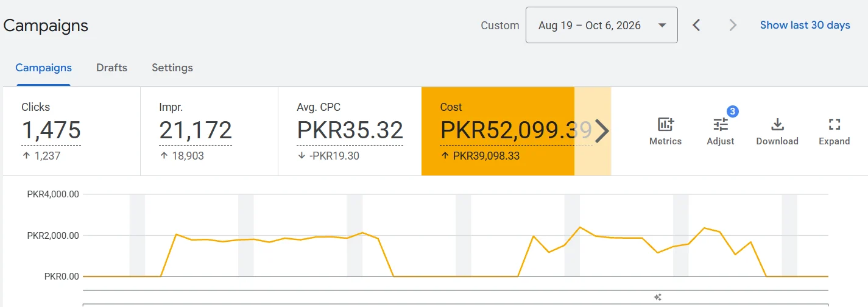
Task: Click the sparkle insight marker below chart
Action: 657,297
